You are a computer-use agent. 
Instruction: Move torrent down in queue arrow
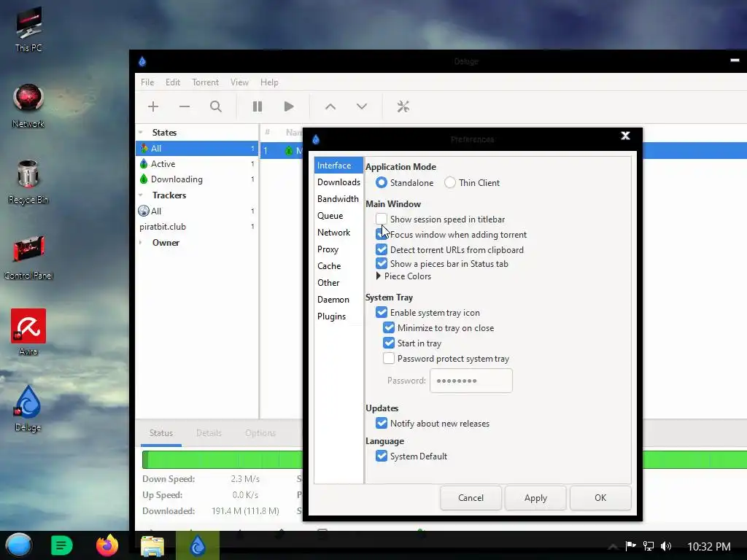[x=362, y=106]
